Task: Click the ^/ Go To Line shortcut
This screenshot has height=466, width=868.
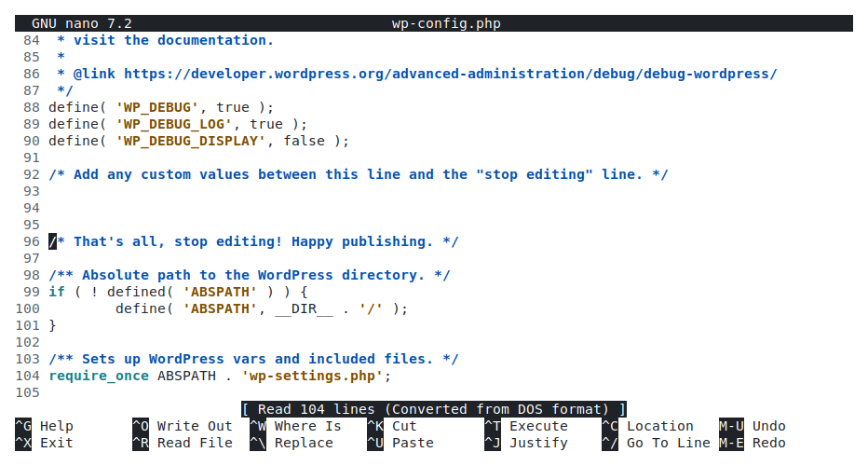Action: (656, 443)
